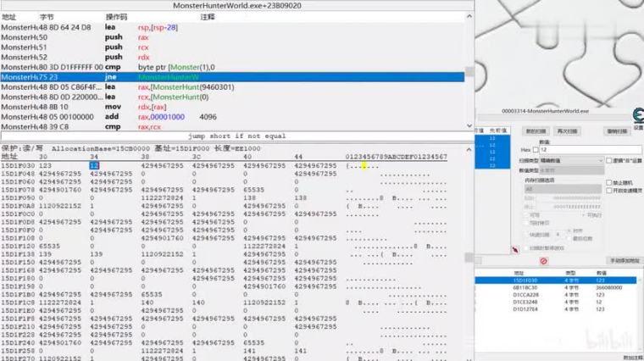This screenshot has height=361, width=644.
Task: Click the 123 value in row 15D1F030
Action: pyautogui.click(x=45, y=165)
